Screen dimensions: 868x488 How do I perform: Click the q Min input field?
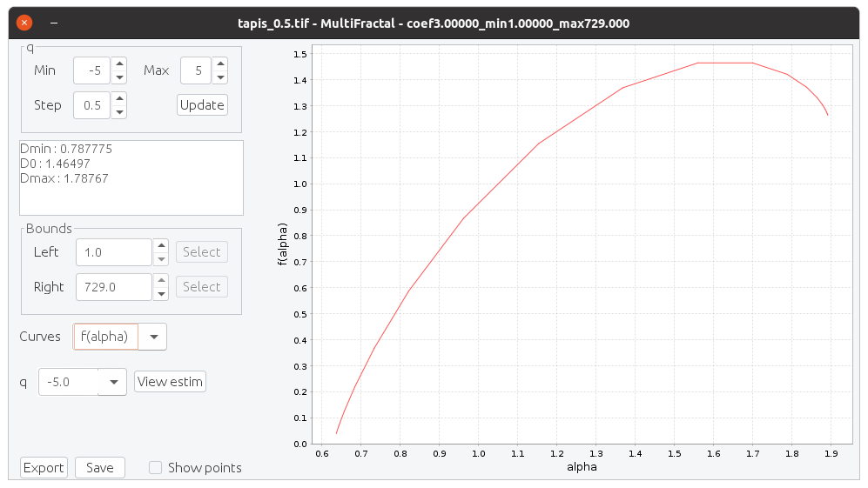[92, 70]
